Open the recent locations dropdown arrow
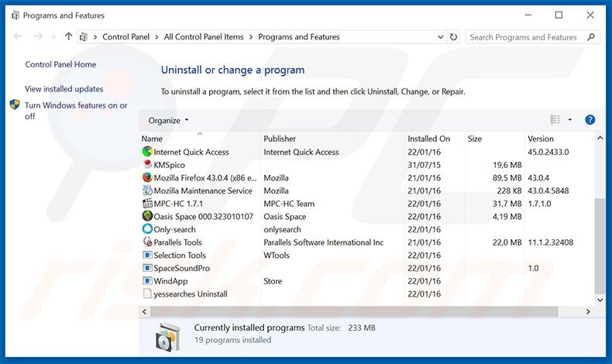Viewport: 612px width, 364px height. (53, 37)
